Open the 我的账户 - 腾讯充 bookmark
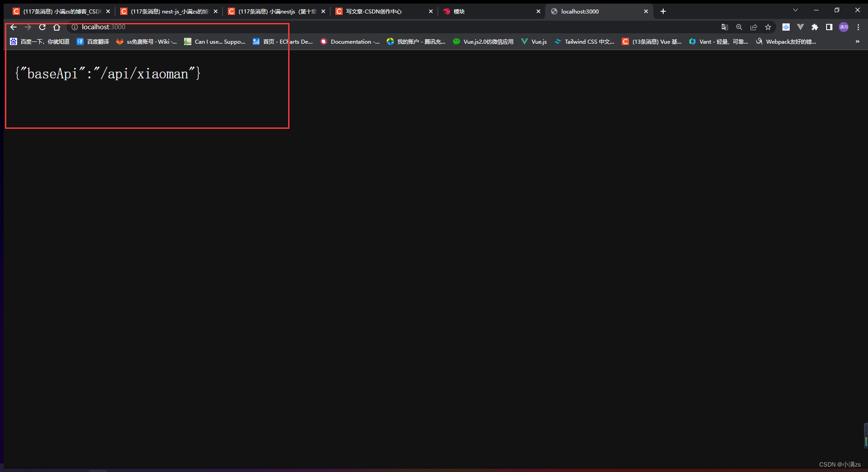This screenshot has width=868, height=472. click(x=416, y=41)
